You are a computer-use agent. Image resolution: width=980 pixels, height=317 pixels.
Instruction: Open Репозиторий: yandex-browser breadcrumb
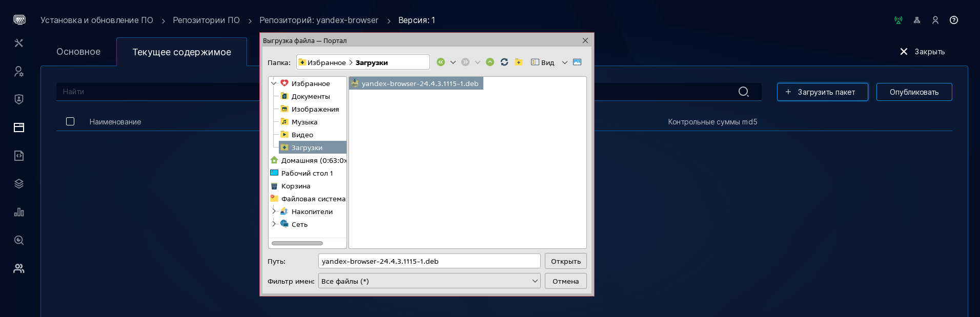pos(319,20)
